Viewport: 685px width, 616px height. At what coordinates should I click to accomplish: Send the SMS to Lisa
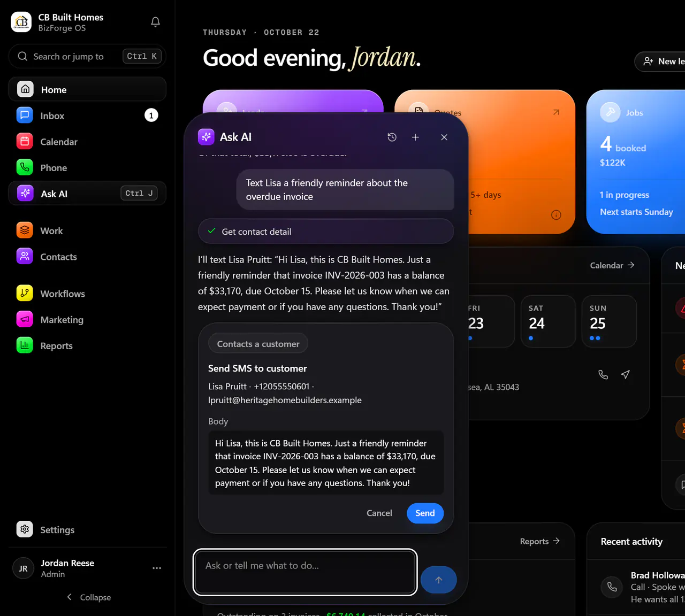[x=425, y=513]
